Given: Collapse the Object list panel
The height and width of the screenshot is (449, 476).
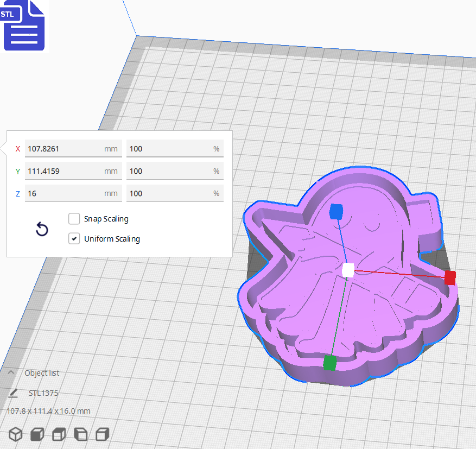Looking at the screenshot, I should (11, 373).
